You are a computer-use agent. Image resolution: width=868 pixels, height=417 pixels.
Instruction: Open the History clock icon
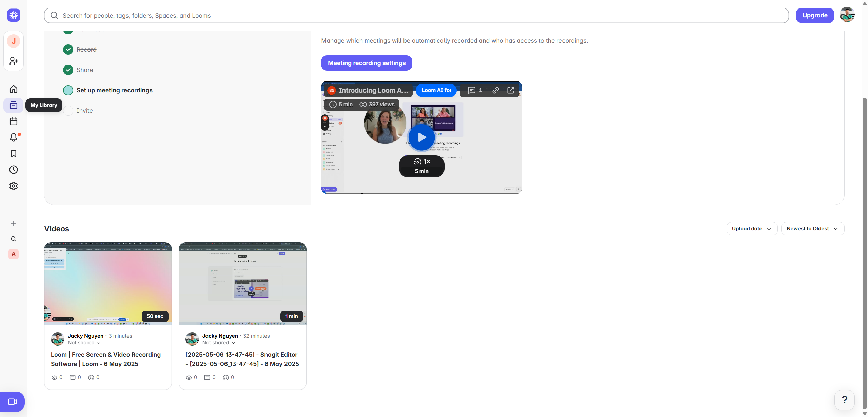click(x=14, y=170)
